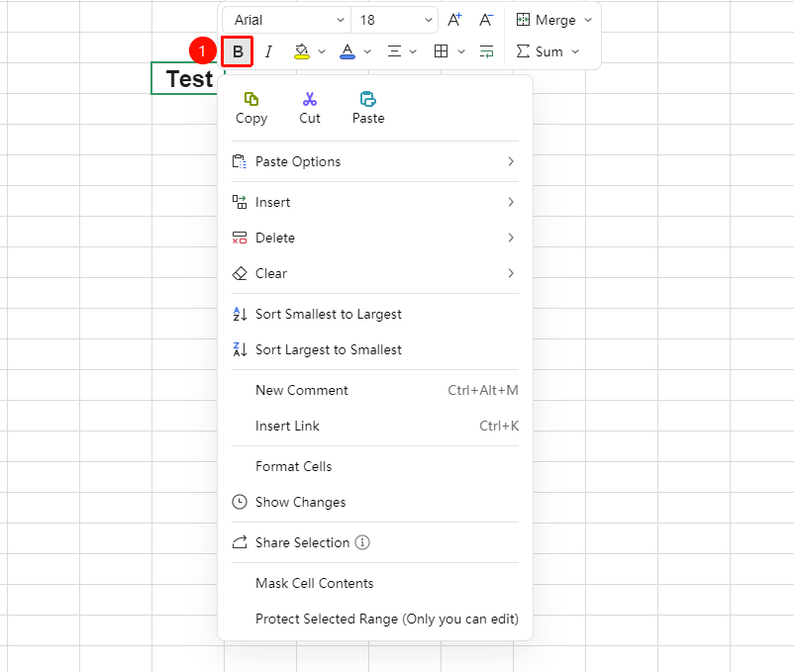The width and height of the screenshot is (794, 672).
Task: Select Mask Cell Contents
Action: [375, 584]
